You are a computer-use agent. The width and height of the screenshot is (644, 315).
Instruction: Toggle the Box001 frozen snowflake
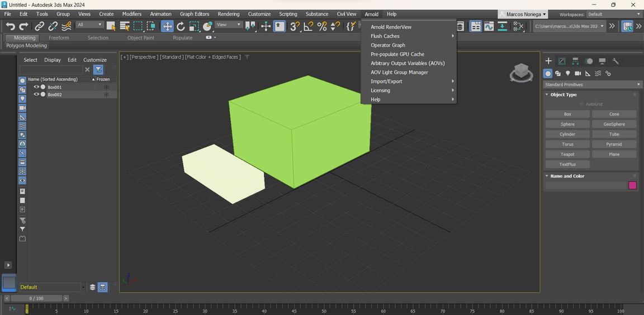[106, 87]
